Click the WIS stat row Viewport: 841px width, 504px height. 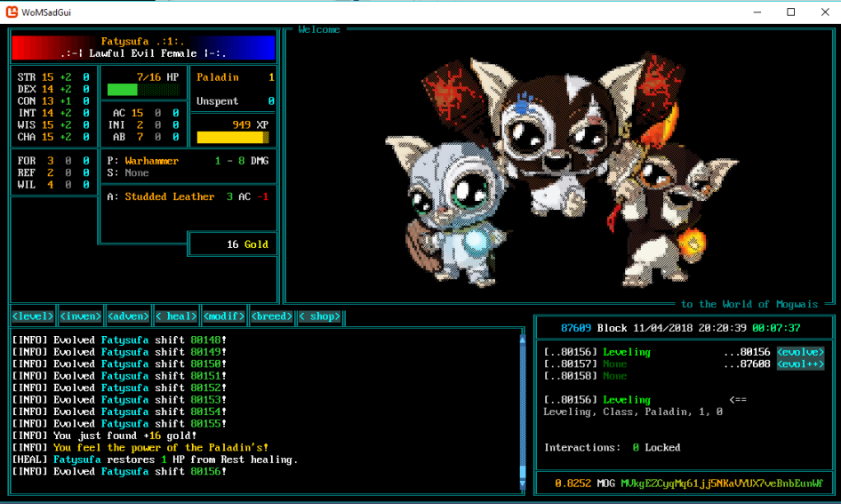(x=53, y=125)
